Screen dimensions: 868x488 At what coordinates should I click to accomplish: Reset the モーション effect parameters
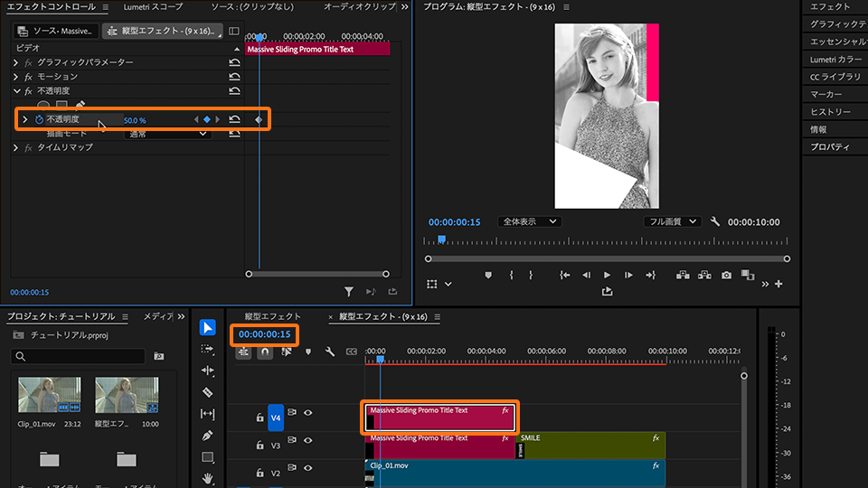tap(234, 77)
